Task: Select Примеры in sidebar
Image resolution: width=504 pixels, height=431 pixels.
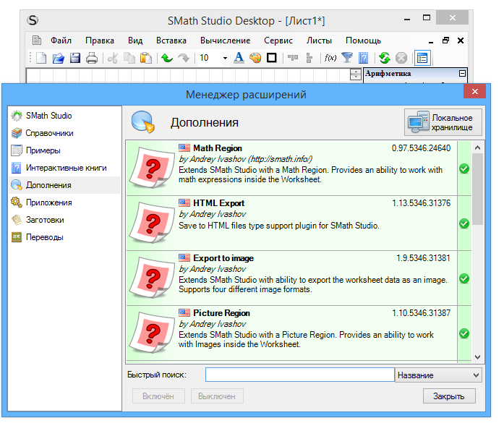Action: 64,150
